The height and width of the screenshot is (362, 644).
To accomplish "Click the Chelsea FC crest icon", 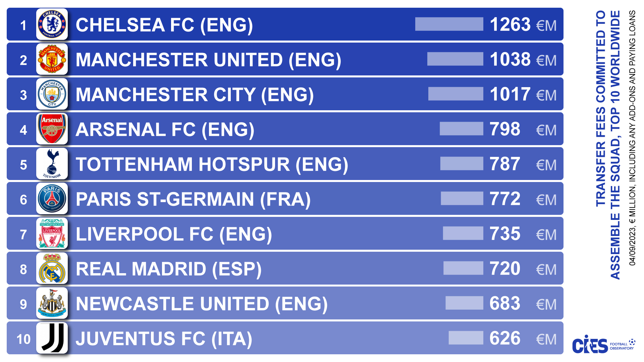I will point(52,24).
